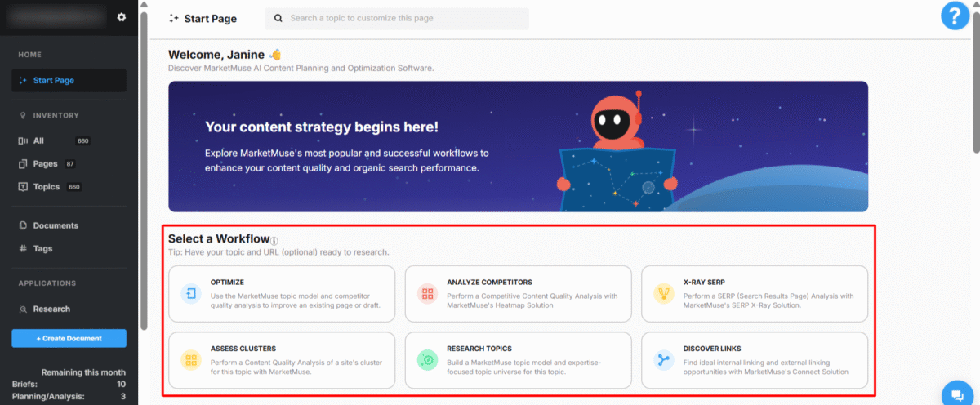Select the Research Topics workflow card
980x405 pixels.
518,359
